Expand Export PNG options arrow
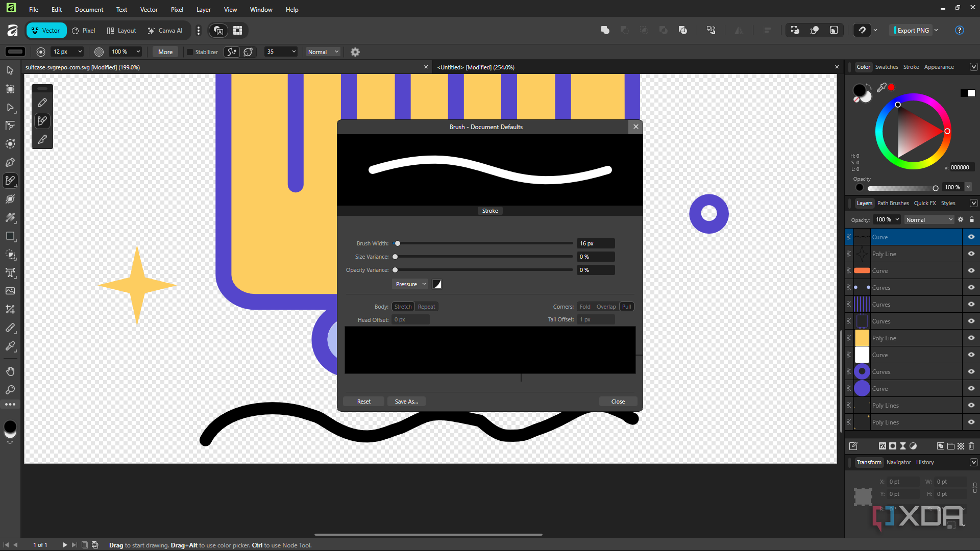Image resolution: width=980 pixels, height=551 pixels. coord(937,31)
